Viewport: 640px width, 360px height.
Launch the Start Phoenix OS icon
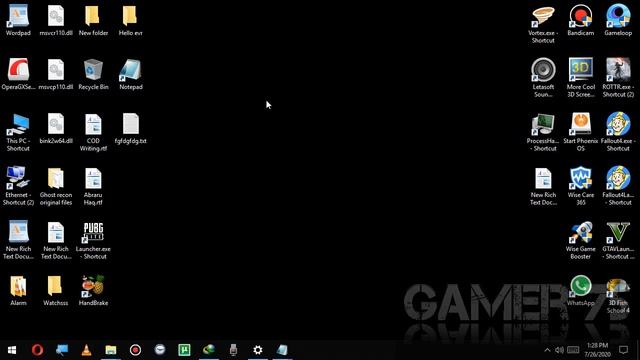click(581, 132)
